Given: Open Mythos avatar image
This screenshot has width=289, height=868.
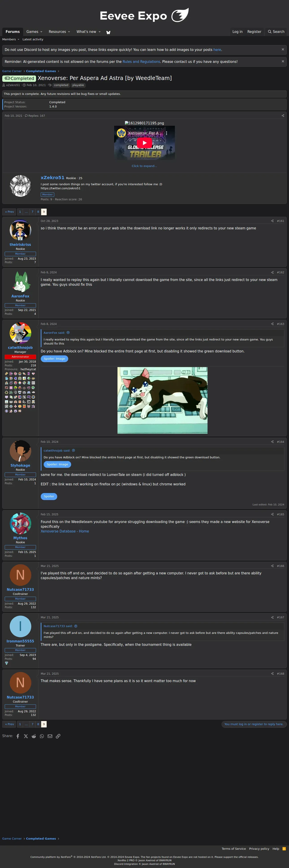Looking at the screenshot, I should coord(20,523).
